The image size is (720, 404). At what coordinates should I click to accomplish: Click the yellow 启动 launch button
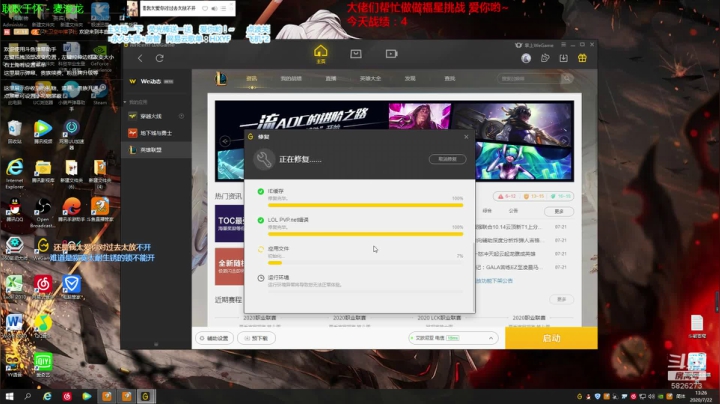551,338
